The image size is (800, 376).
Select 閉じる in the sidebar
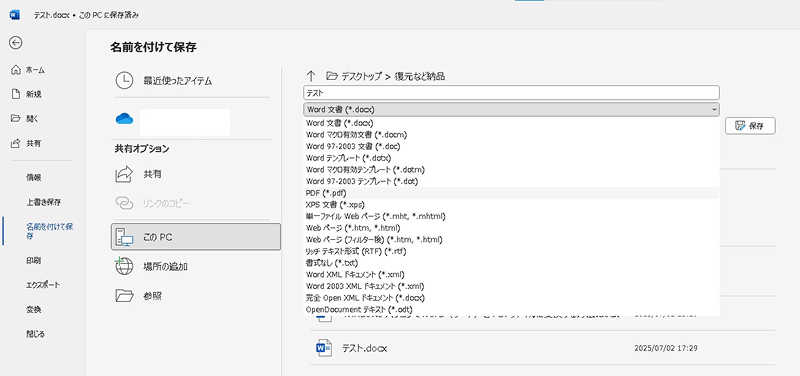(x=35, y=334)
